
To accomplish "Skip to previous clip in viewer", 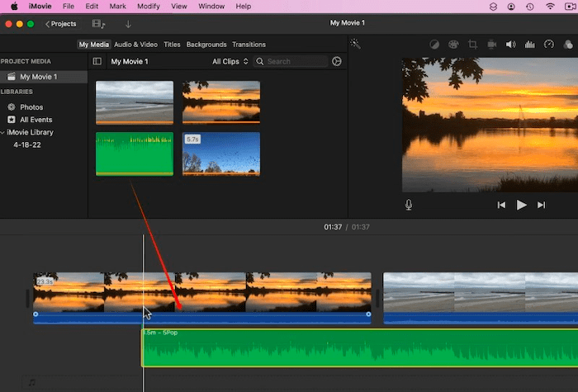I will pos(501,205).
